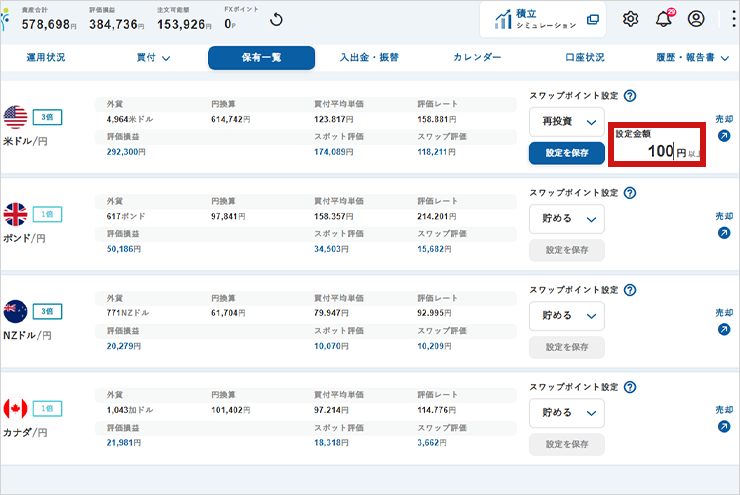Click the 1倍 leverage badge for カナダ/円
This screenshot has width=740, height=495.
point(47,409)
